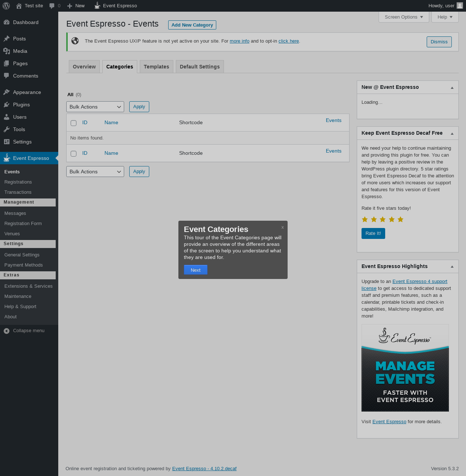The height and width of the screenshot is (476, 466).
Task: Click the Appearance paintbrush icon
Action: 7,92
